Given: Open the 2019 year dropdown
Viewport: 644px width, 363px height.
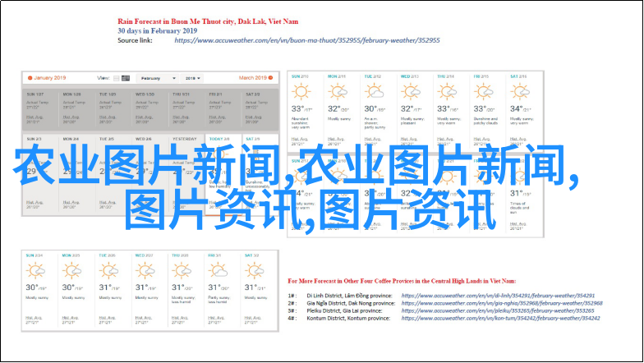Looking at the screenshot, I should tap(192, 78).
